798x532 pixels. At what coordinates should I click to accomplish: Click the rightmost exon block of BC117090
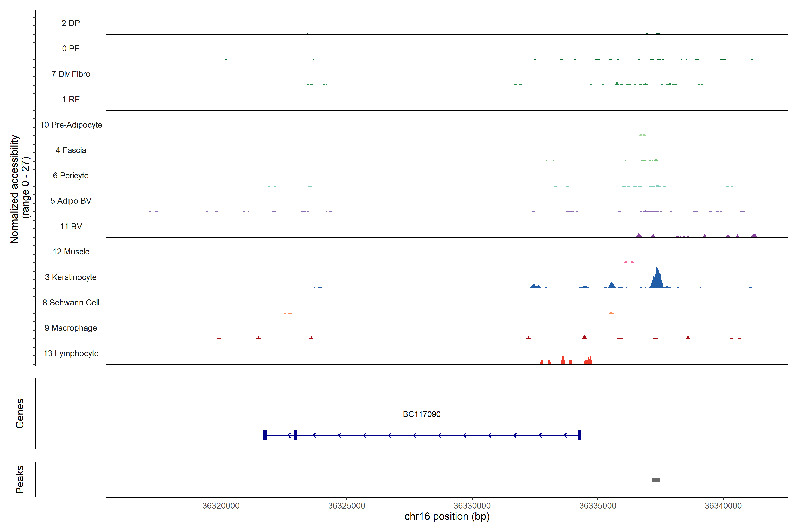pyautogui.click(x=579, y=435)
